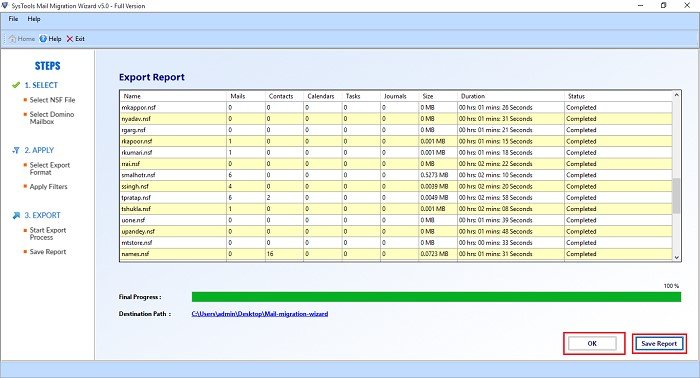Select the 2. APPLY step heading
The height and width of the screenshot is (378, 700).
[39, 150]
